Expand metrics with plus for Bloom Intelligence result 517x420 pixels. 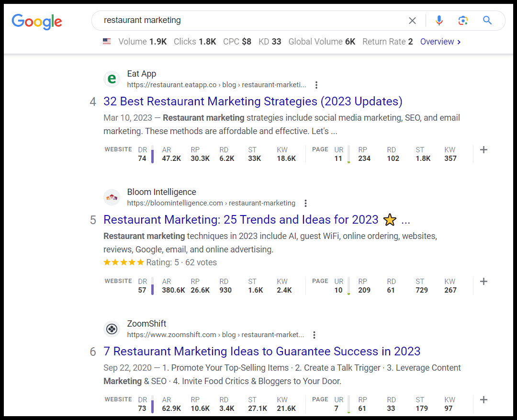coord(483,282)
